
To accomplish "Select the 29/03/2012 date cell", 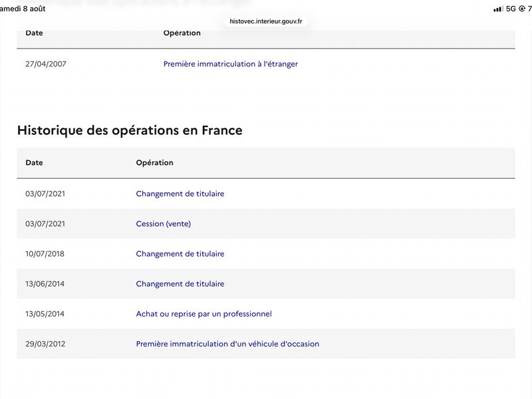I will click(x=45, y=344).
